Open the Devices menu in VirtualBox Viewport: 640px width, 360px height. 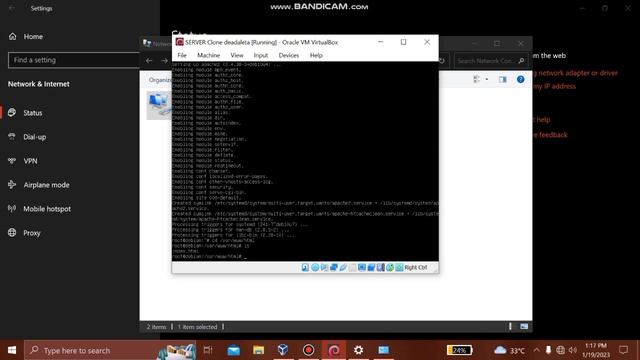(x=289, y=55)
